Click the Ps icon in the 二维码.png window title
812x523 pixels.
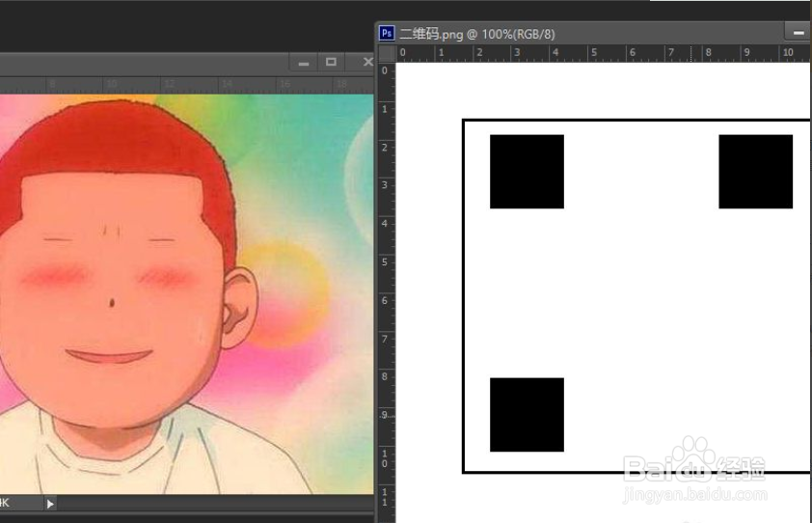[x=387, y=34]
